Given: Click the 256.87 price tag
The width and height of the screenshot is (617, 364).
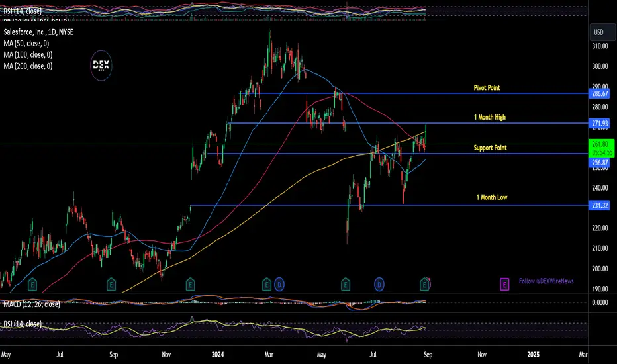Looking at the screenshot, I should tap(600, 163).
